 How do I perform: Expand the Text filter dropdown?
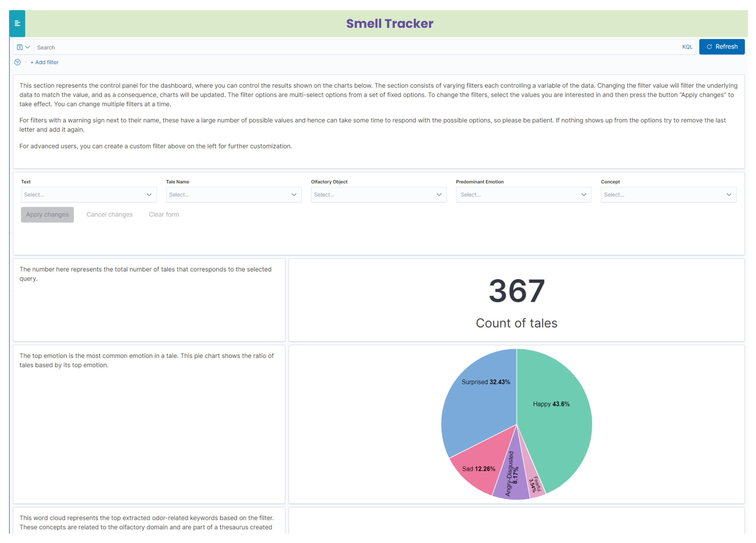tap(89, 195)
